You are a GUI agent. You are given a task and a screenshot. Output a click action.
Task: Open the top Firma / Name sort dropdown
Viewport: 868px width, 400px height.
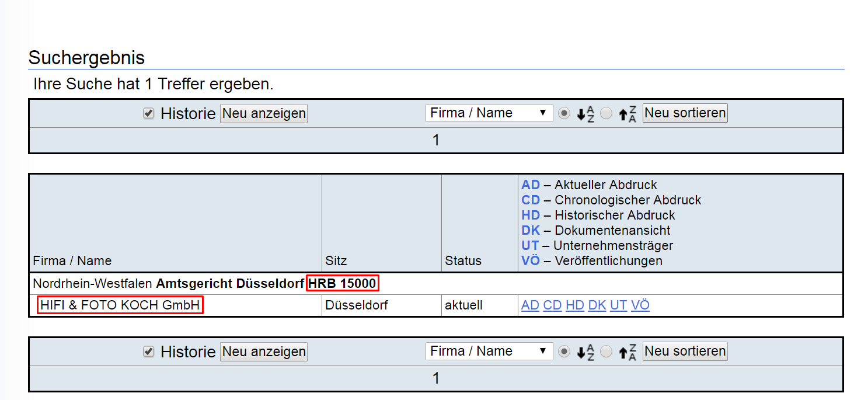(489, 113)
